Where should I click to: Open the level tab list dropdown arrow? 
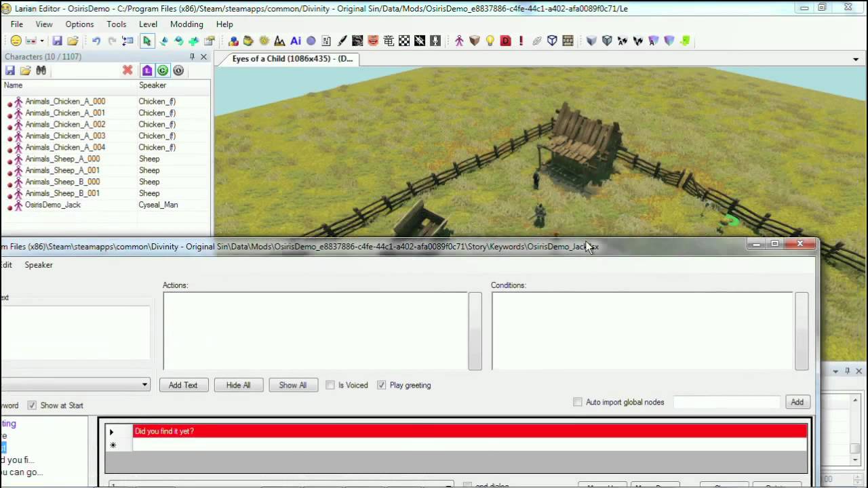(856, 60)
